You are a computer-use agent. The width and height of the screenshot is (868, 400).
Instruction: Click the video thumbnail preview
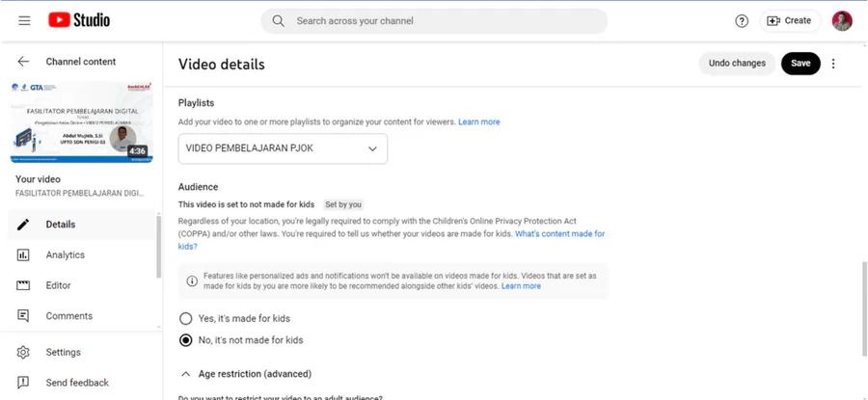coord(81,121)
